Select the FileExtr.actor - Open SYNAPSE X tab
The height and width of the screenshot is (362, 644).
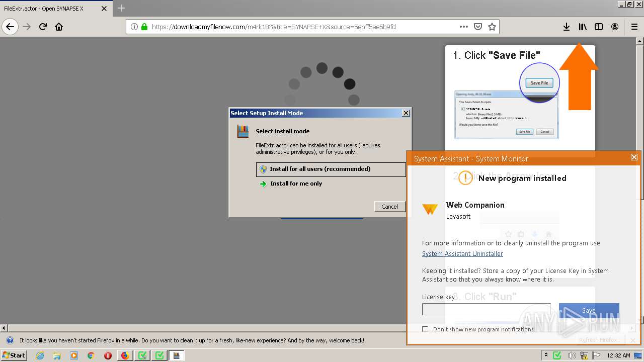click(56, 9)
